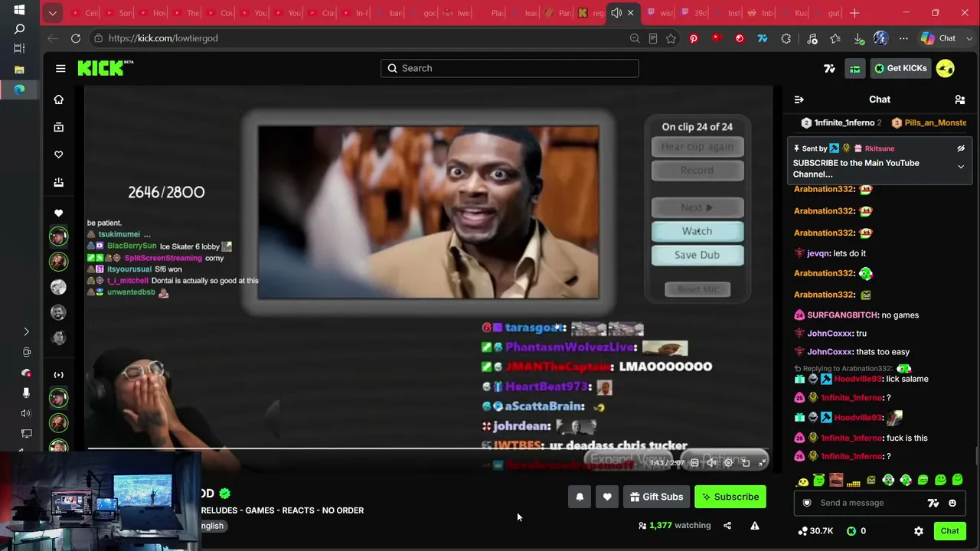Open browser Extensions puzzle icon
Image resolution: width=980 pixels, height=551 pixels.
point(786,38)
